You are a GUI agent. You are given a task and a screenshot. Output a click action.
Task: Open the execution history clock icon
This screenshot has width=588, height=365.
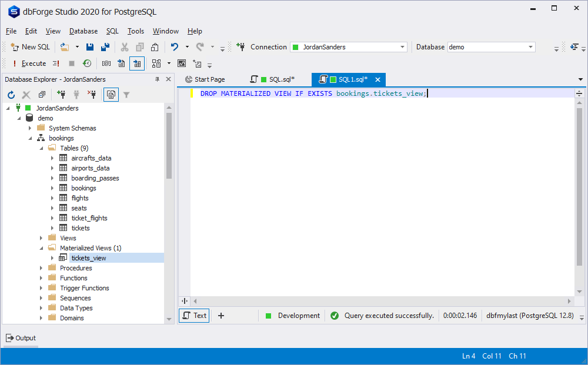click(87, 63)
